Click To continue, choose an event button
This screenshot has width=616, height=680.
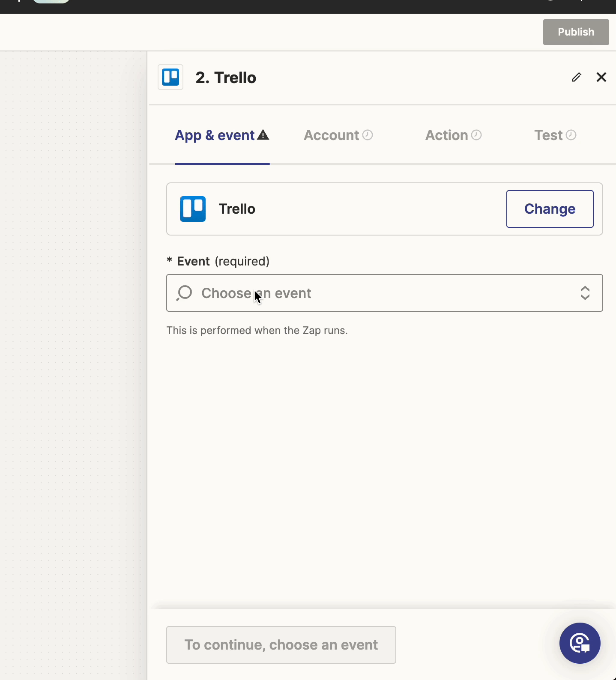coord(281,645)
